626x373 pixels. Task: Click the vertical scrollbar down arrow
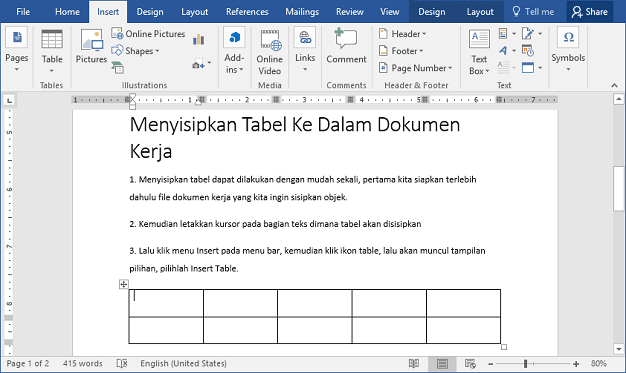coord(618,349)
